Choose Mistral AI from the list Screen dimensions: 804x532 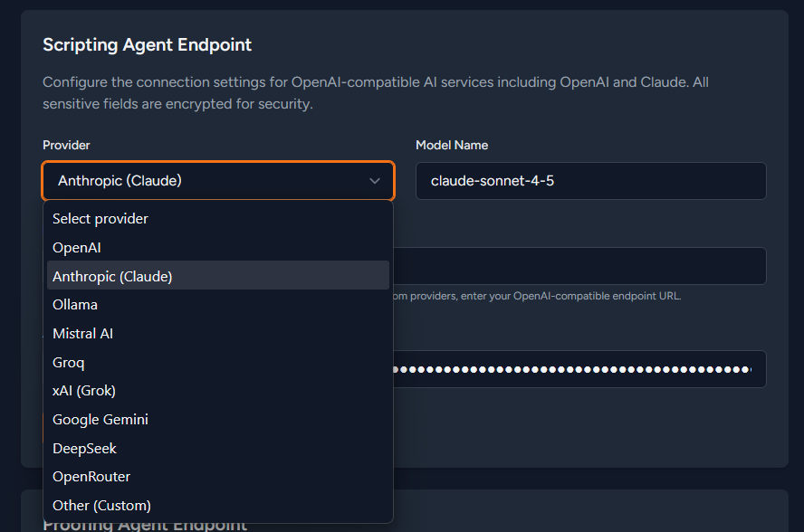pos(83,334)
